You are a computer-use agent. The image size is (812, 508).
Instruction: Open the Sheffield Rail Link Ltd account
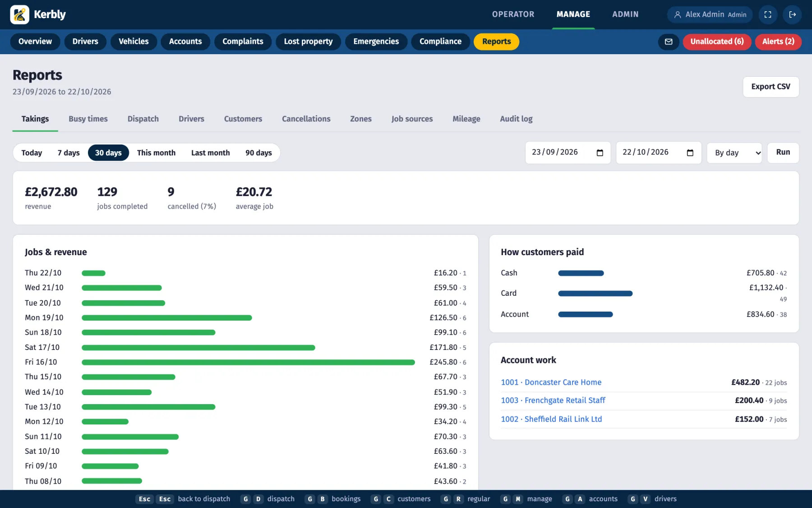pos(551,419)
